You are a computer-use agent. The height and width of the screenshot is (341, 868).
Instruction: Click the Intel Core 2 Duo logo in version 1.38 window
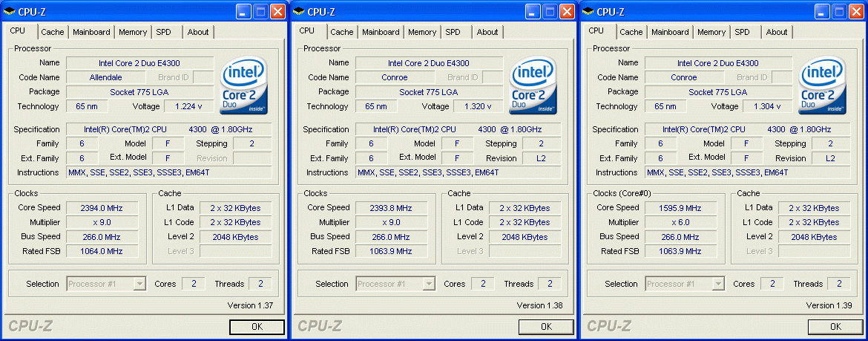(x=533, y=85)
